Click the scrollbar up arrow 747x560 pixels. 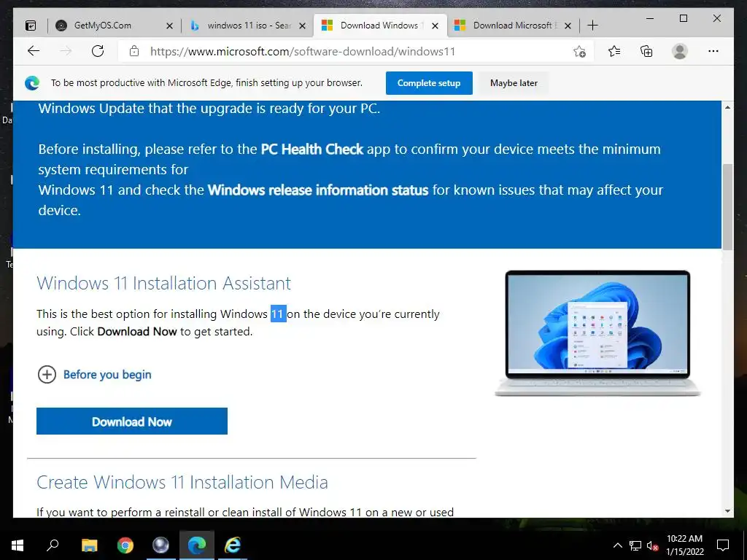(x=727, y=108)
